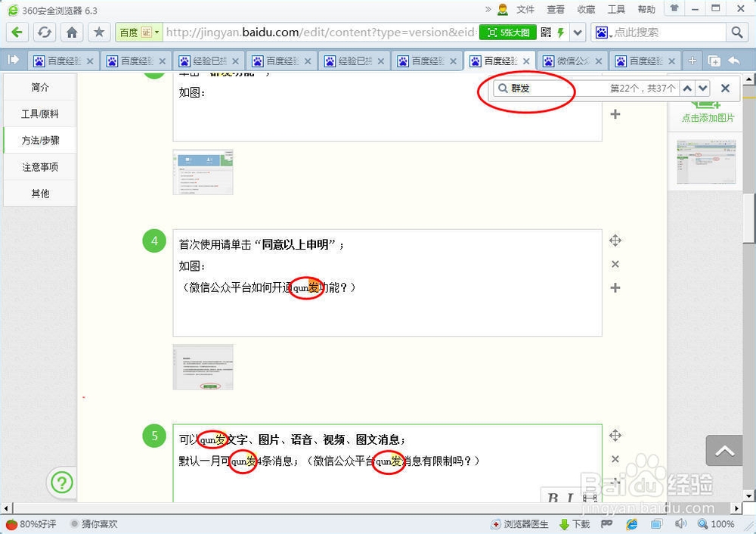Open step 3 screenshot thumbnail
Viewport: 756px width, 534px height.
coord(203,172)
